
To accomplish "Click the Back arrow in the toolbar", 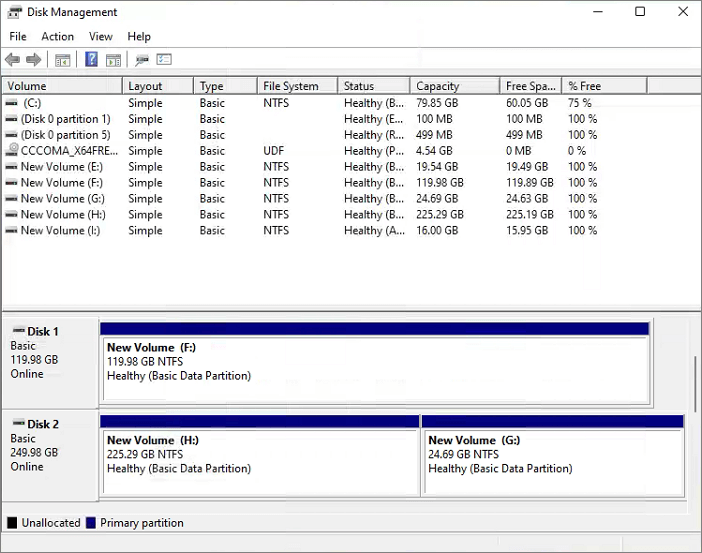I will (13, 60).
